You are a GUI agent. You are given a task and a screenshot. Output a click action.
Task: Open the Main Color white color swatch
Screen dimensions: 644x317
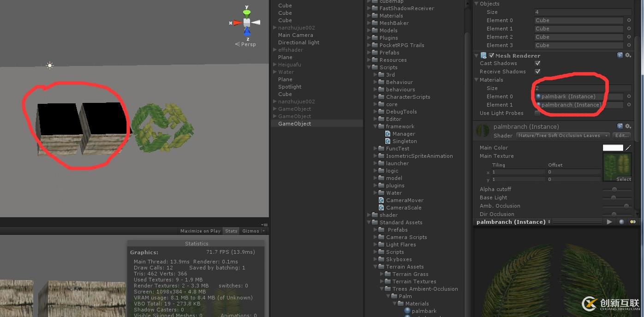coord(613,147)
